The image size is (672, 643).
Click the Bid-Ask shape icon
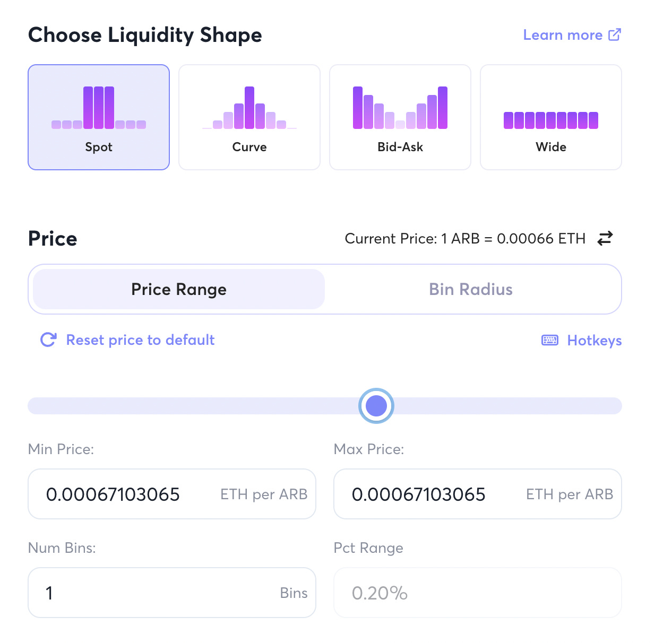coord(400,107)
